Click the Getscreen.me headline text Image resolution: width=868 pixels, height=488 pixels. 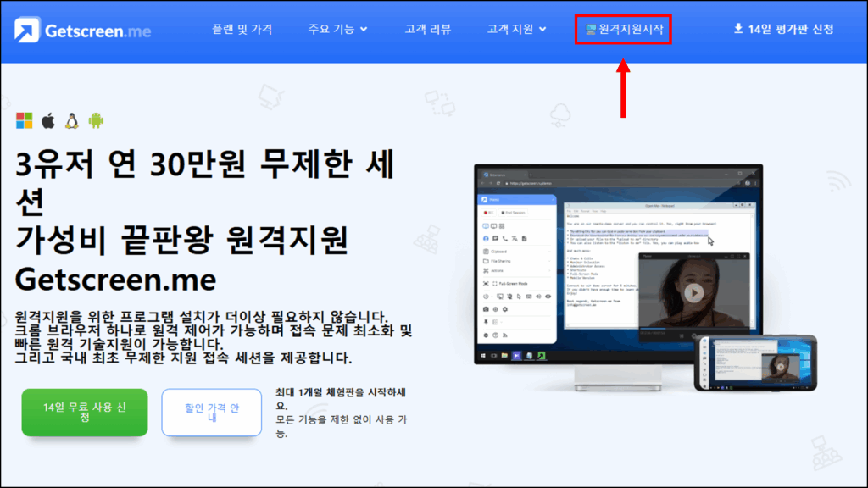pos(115,280)
